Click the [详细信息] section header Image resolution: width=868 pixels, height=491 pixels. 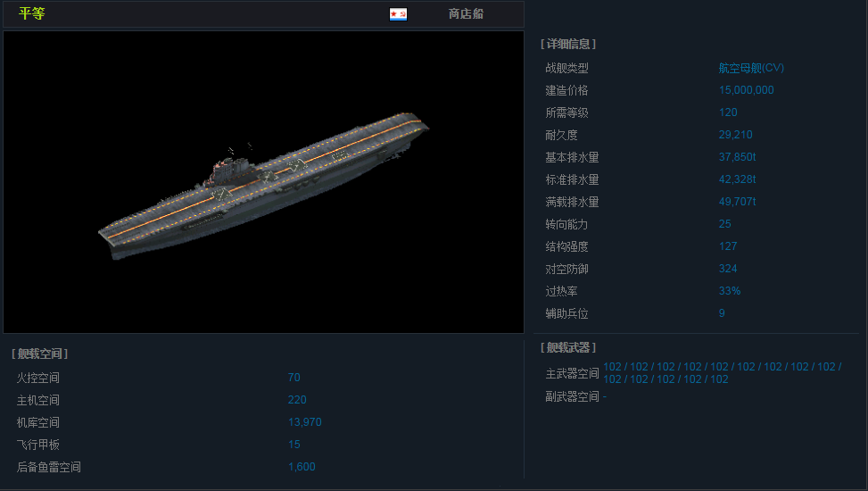(x=568, y=44)
